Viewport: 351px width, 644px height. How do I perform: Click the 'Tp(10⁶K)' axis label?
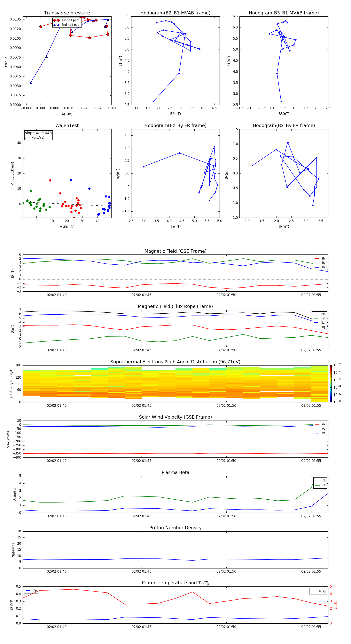(x=11, y=605)
